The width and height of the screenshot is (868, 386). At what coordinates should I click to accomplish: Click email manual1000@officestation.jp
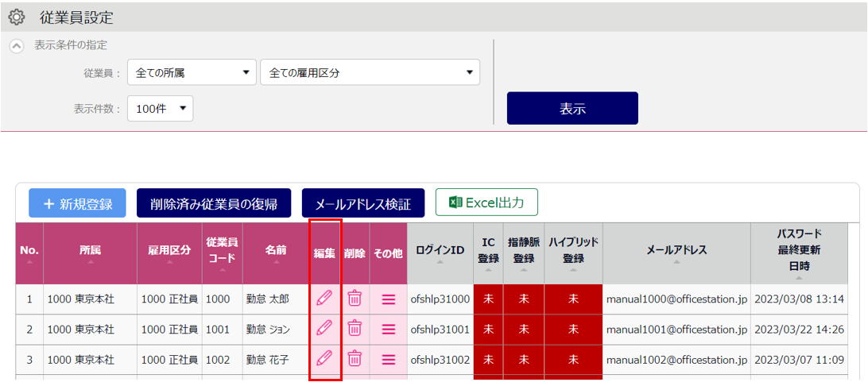pos(677,299)
